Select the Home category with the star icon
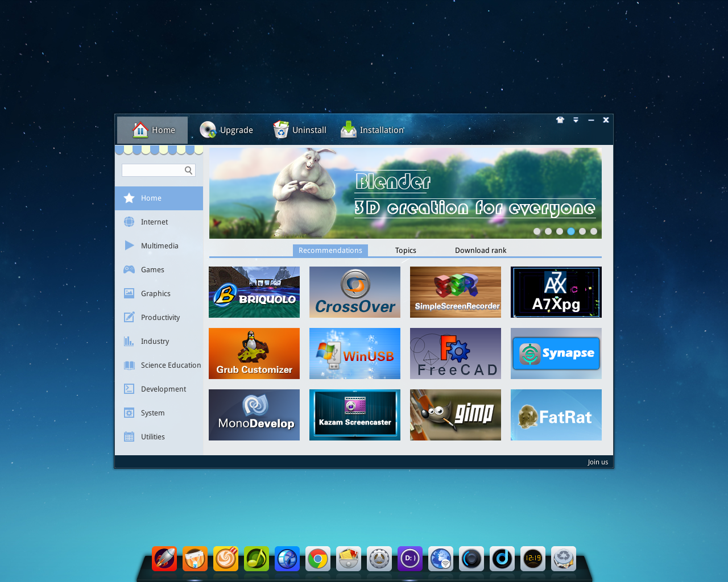Viewport: 728px width, 582px height. 159,198
